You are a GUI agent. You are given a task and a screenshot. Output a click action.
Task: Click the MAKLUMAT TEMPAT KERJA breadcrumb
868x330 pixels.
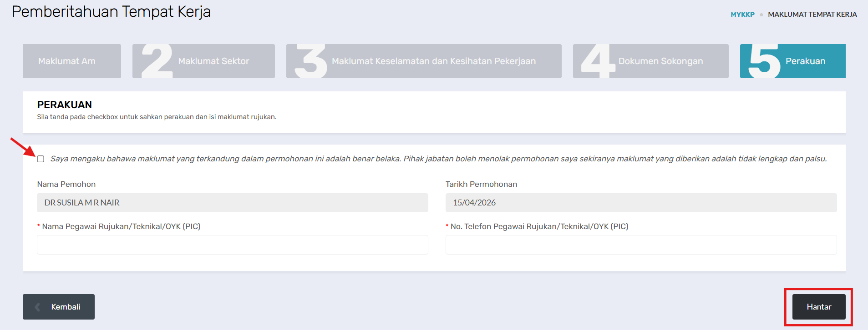(812, 15)
